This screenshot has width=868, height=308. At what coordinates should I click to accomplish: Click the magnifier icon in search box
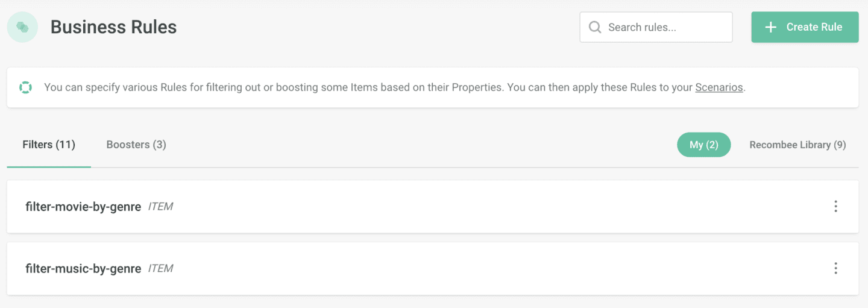[595, 27]
